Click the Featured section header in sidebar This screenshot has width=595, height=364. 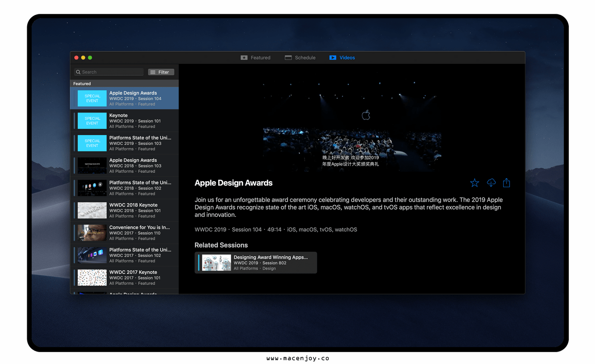pyautogui.click(x=124, y=84)
